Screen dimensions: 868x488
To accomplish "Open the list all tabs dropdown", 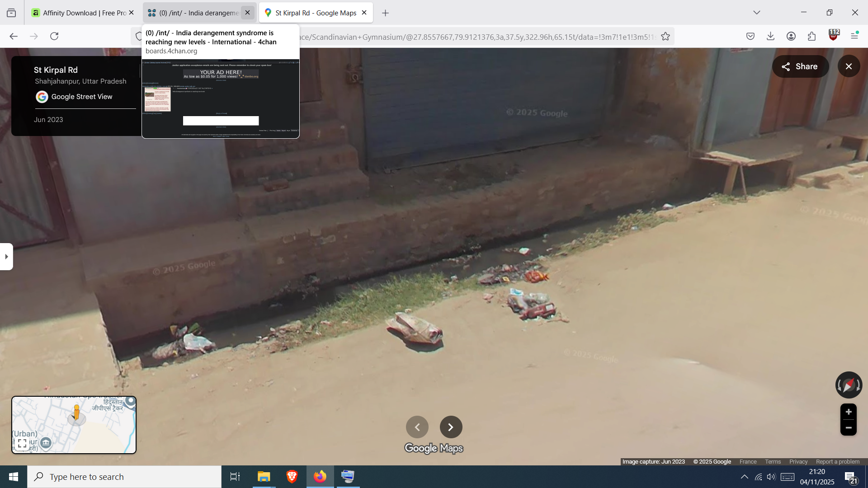I will coord(757,13).
